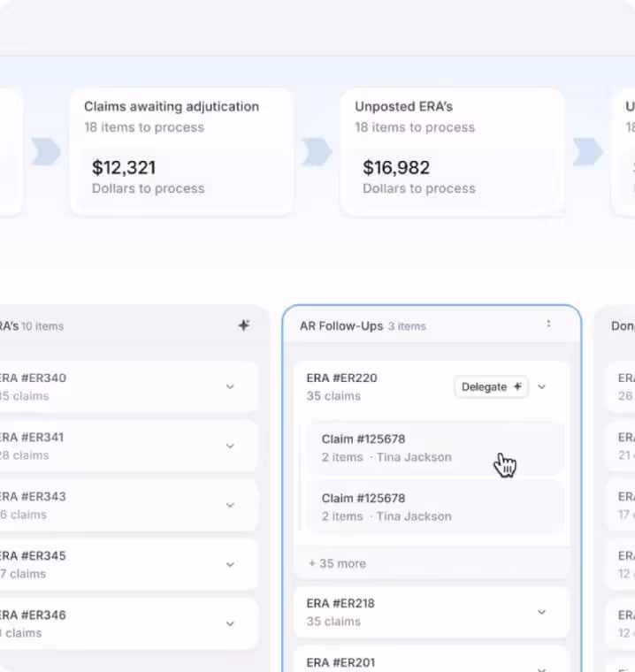
Task: Click the ERA #ER345 title
Action: [x=33, y=555]
